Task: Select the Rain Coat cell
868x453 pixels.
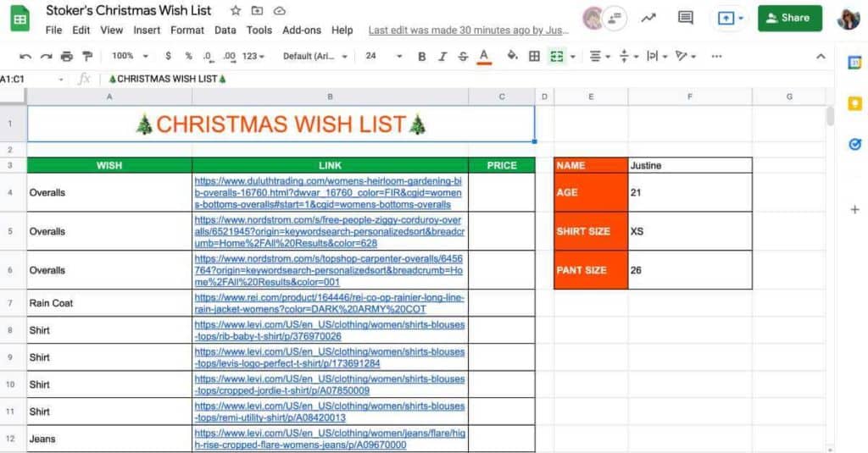Action: tap(109, 303)
